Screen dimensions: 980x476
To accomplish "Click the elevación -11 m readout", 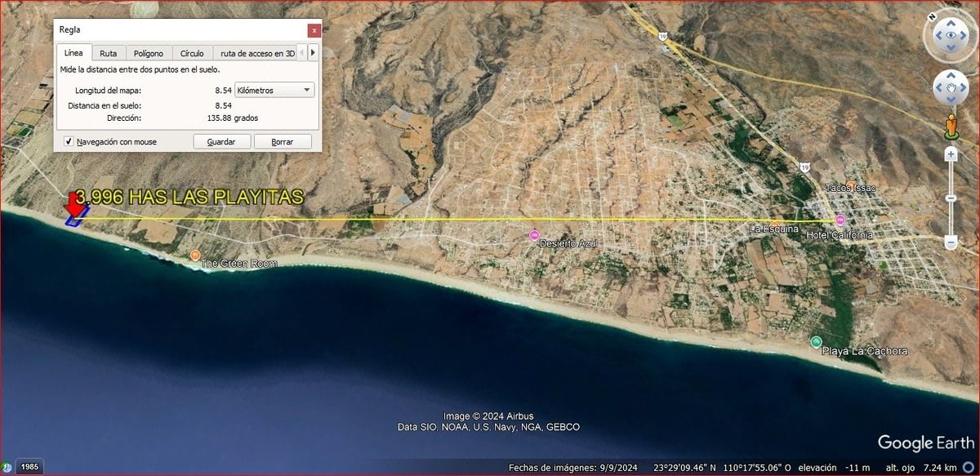I will (834, 468).
